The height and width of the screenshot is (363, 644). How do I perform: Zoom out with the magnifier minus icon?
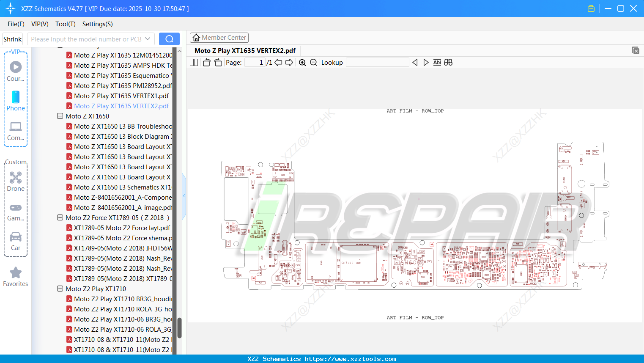313,63
